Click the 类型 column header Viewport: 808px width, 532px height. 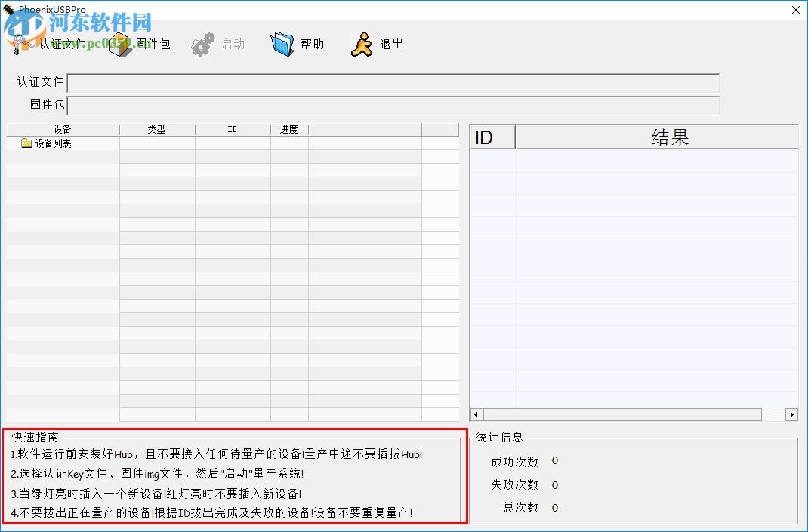tap(157, 128)
